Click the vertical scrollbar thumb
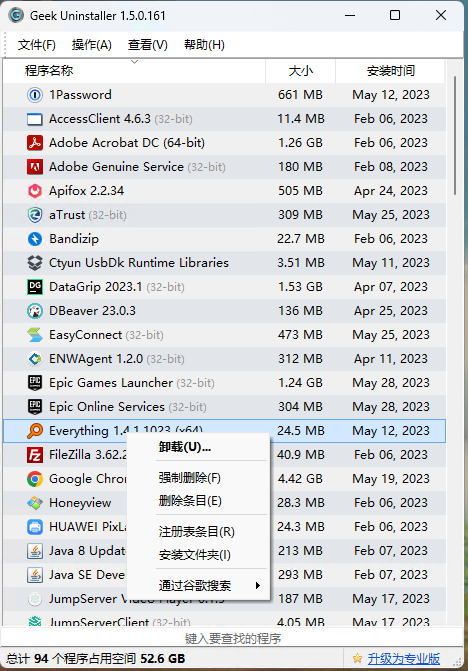The height and width of the screenshot is (671, 468). click(x=455, y=136)
